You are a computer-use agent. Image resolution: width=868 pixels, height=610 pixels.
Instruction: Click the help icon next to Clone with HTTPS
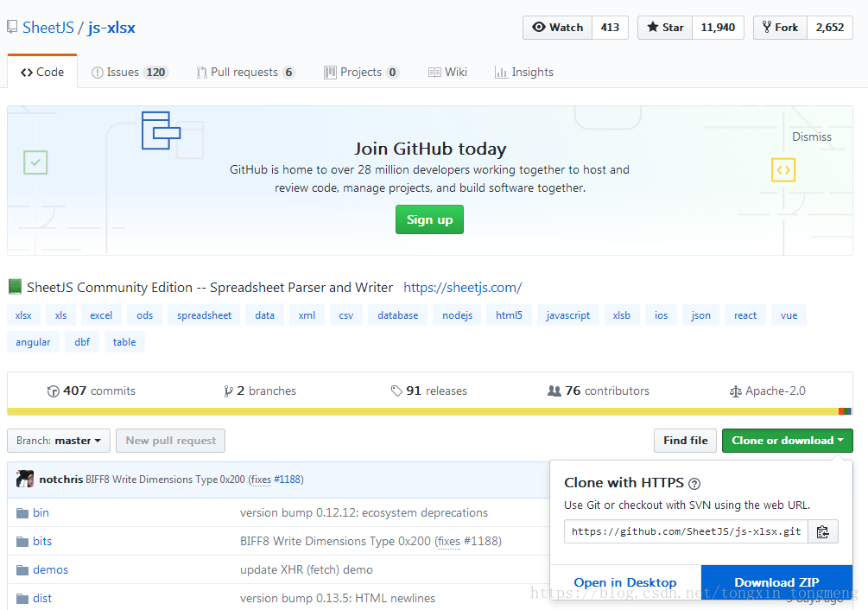694,484
